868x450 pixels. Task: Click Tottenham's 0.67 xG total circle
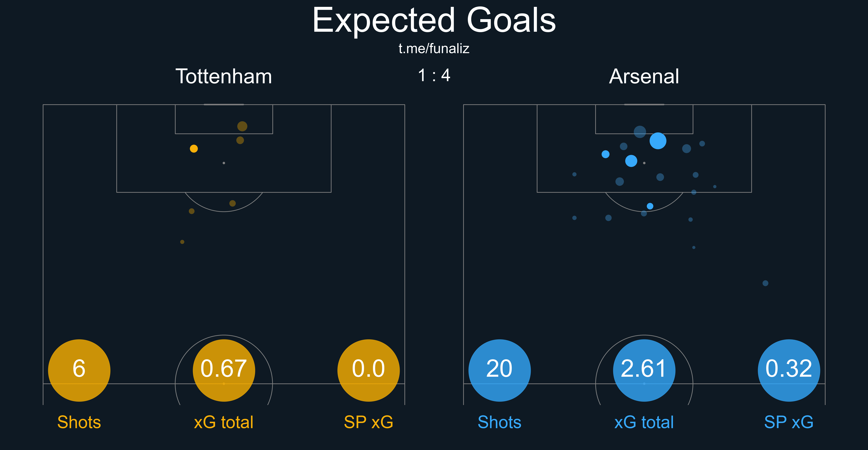coord(224,370)
